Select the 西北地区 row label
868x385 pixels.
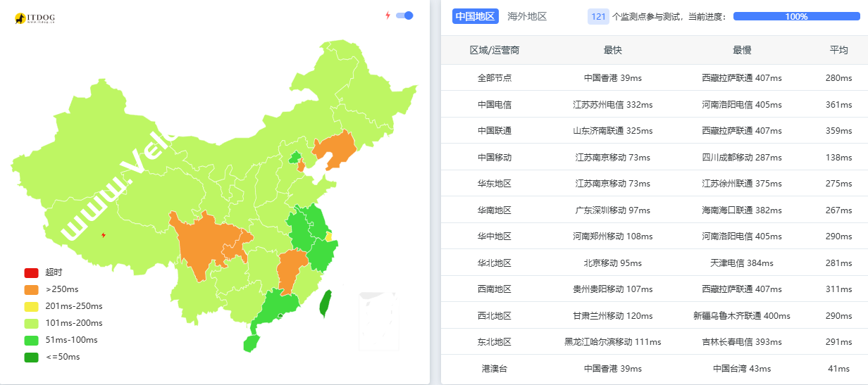(495, 315)
